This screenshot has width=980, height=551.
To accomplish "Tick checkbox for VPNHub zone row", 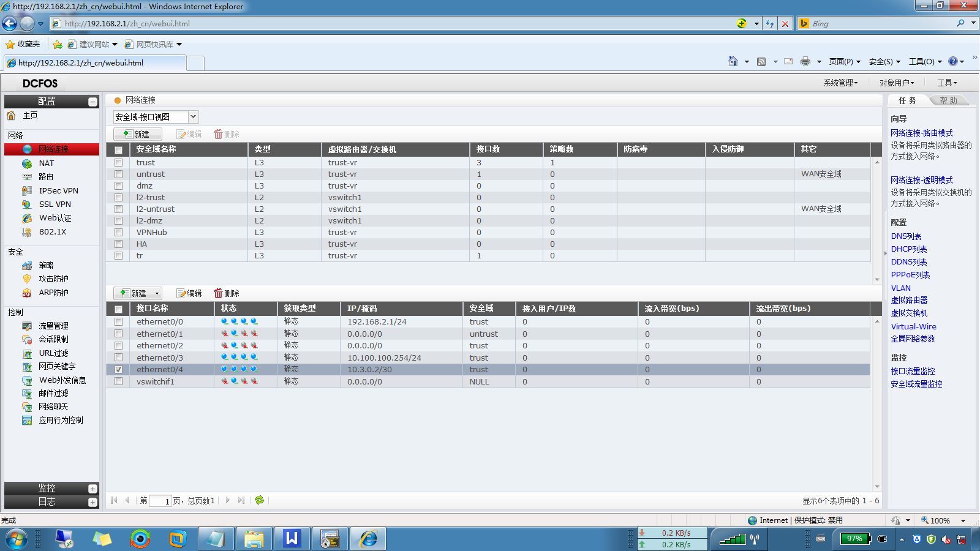I will click(118, 233).
